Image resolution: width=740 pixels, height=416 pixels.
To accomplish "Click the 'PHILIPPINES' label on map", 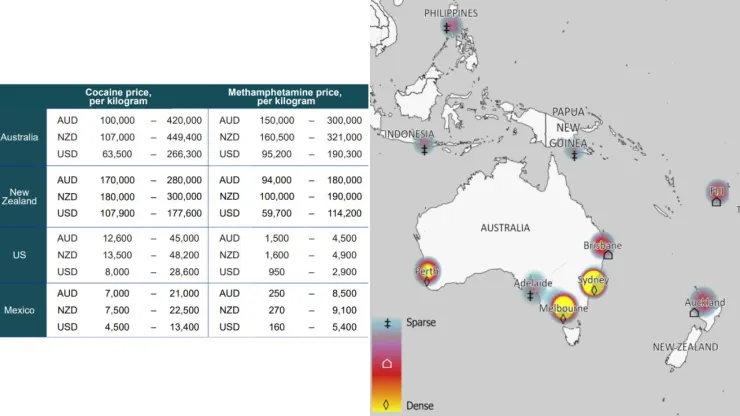I will pyautogui.click(x=451, y=13).
